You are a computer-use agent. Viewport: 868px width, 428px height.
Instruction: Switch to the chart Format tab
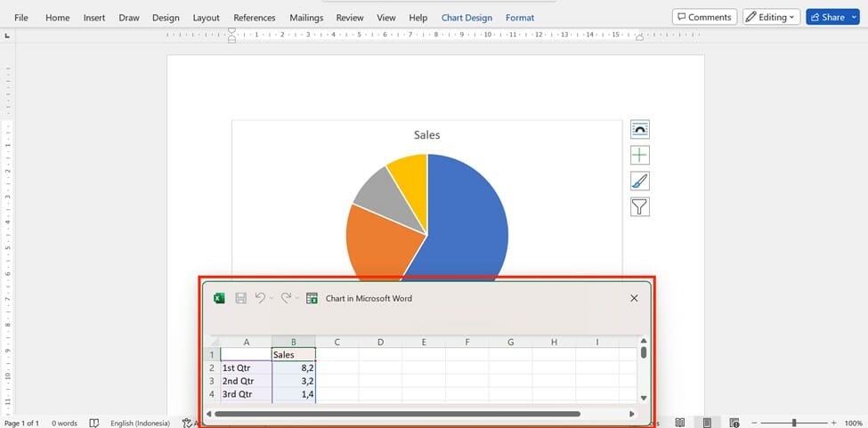520,18
